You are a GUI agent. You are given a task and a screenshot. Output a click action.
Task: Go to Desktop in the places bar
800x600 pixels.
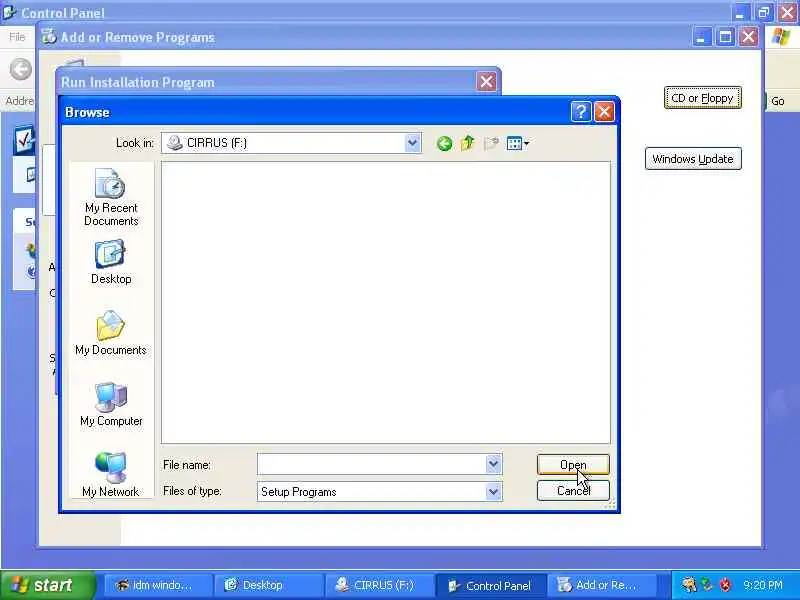111,263
